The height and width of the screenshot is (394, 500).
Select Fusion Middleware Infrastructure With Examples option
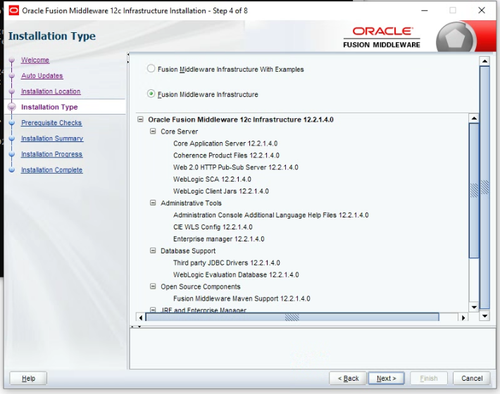pos(151,69)
